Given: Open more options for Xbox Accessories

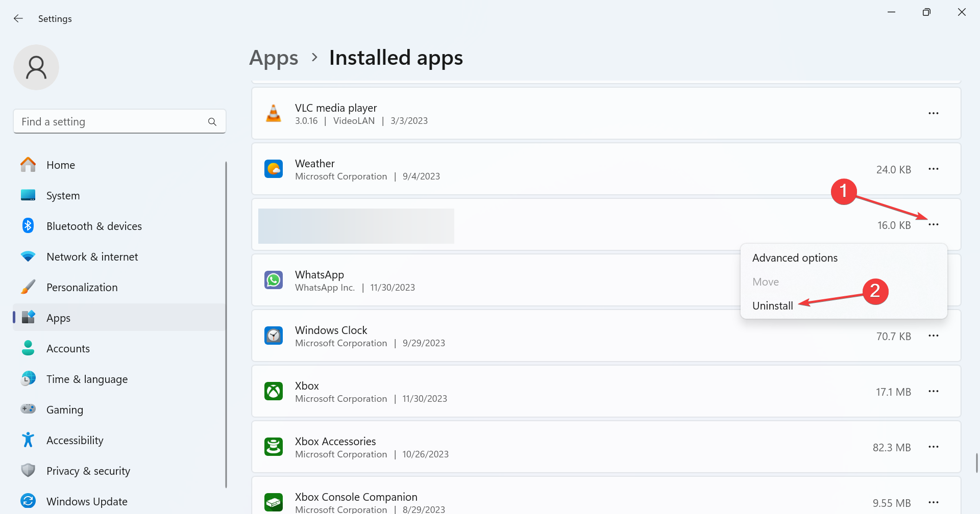Looking at the screenshot, I should click(934, 447).
